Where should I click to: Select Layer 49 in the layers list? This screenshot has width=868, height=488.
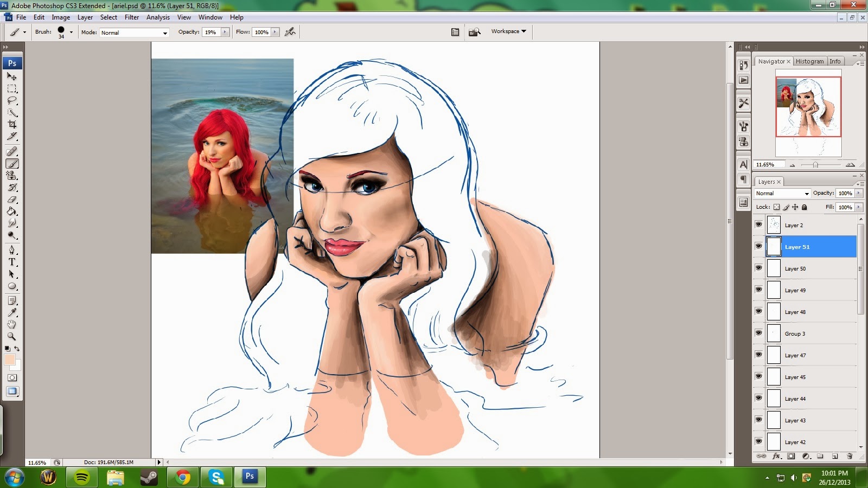(x=810, y=290)
